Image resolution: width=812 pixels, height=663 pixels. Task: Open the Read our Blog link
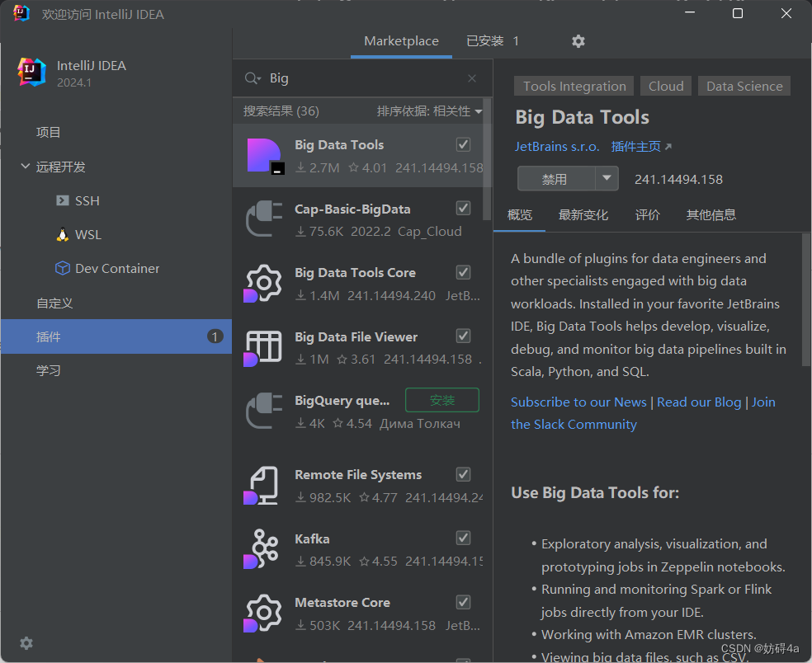(699, 402)
